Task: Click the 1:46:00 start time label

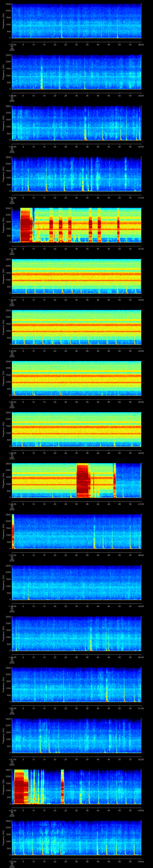Action: [x=12, y=504]
